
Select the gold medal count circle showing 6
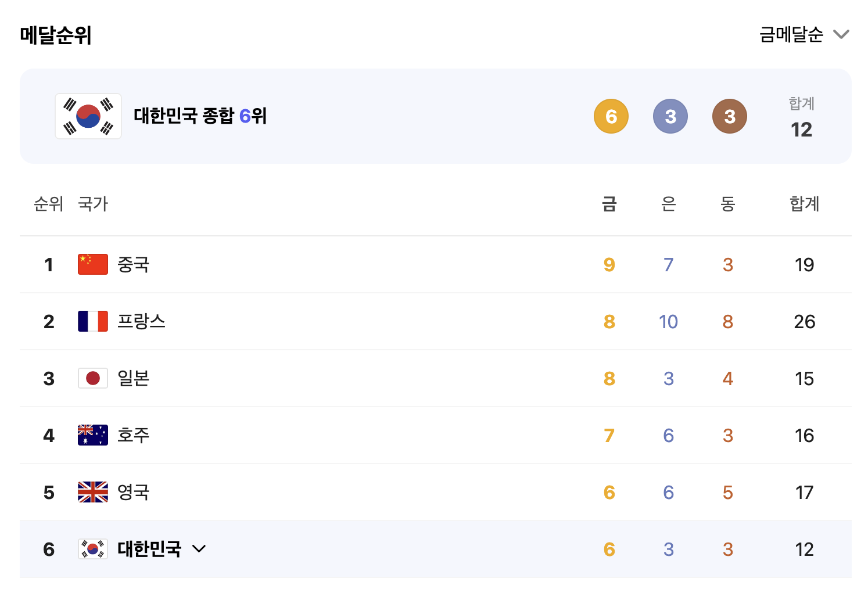click(x=611, y=116)
